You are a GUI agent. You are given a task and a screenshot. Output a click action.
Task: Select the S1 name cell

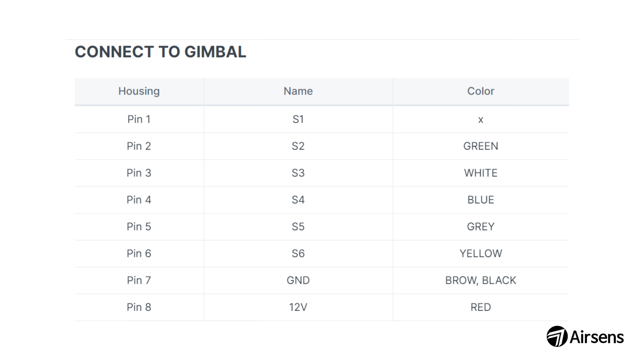point(298,119)
